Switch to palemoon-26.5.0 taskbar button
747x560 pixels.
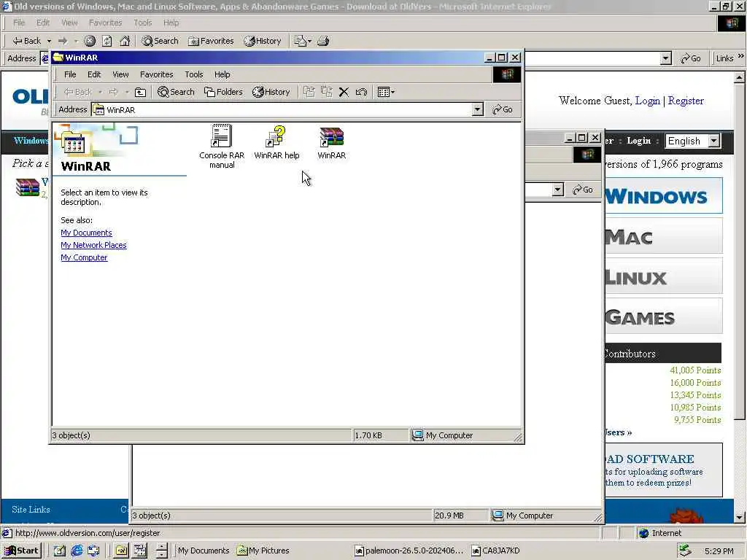(x=409, y=551)
